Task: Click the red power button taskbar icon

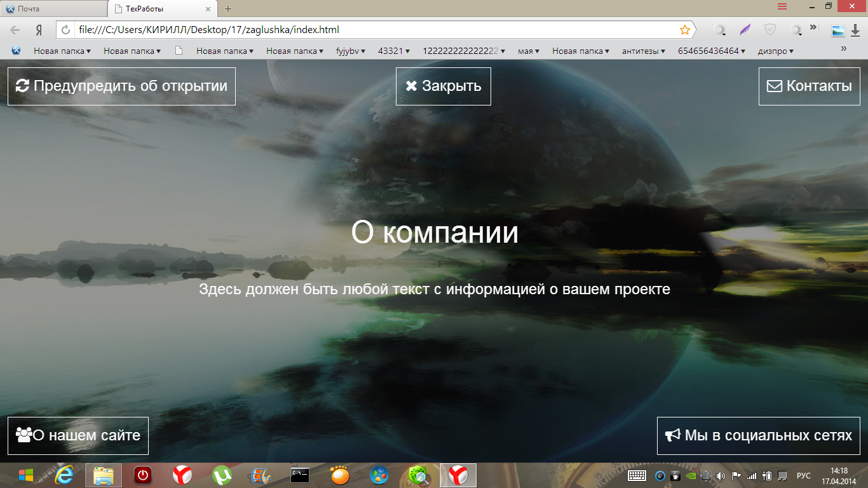Action: [143, 475]
